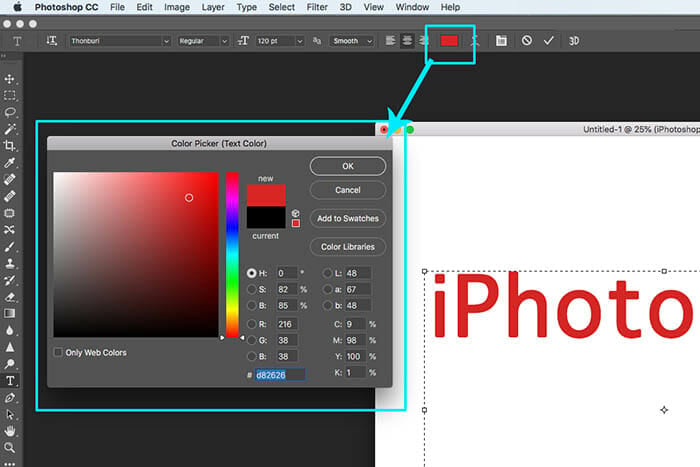Open the Character and Paragraph panels
700x467 pixels.
pyautogui.click(x=501, y=41)
